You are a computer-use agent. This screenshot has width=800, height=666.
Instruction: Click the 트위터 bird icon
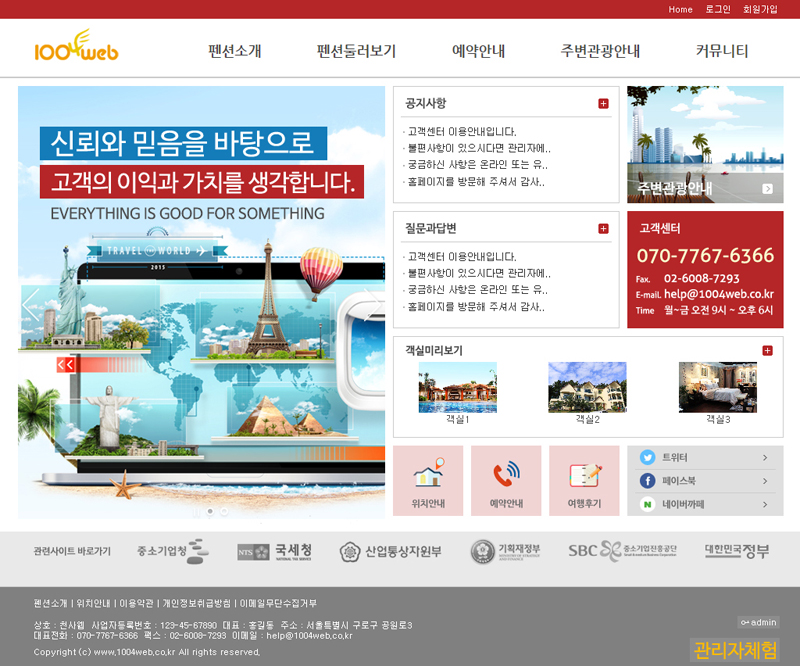[x=647, y=457]
